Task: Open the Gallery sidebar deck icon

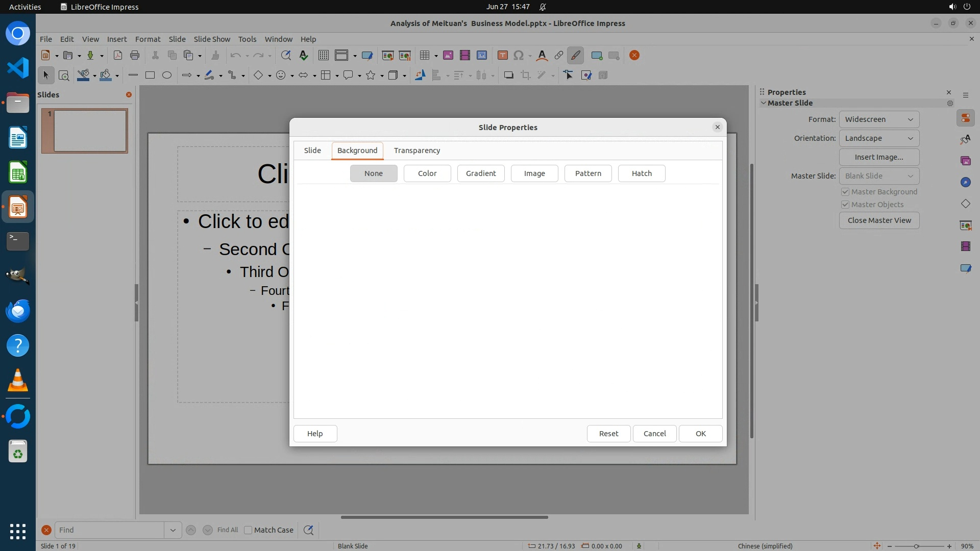Action: pos(965,161)
